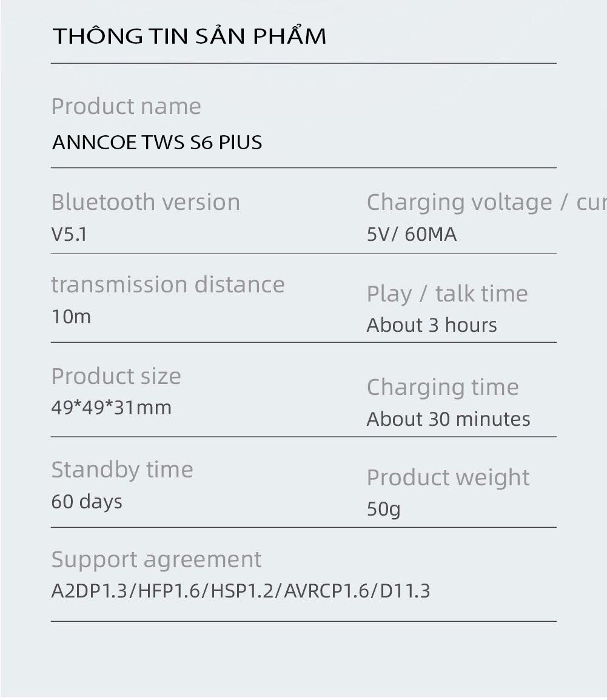Select the transmission distance label
The height and width of the screenshot is (700, 607).
tap(168, 284)
